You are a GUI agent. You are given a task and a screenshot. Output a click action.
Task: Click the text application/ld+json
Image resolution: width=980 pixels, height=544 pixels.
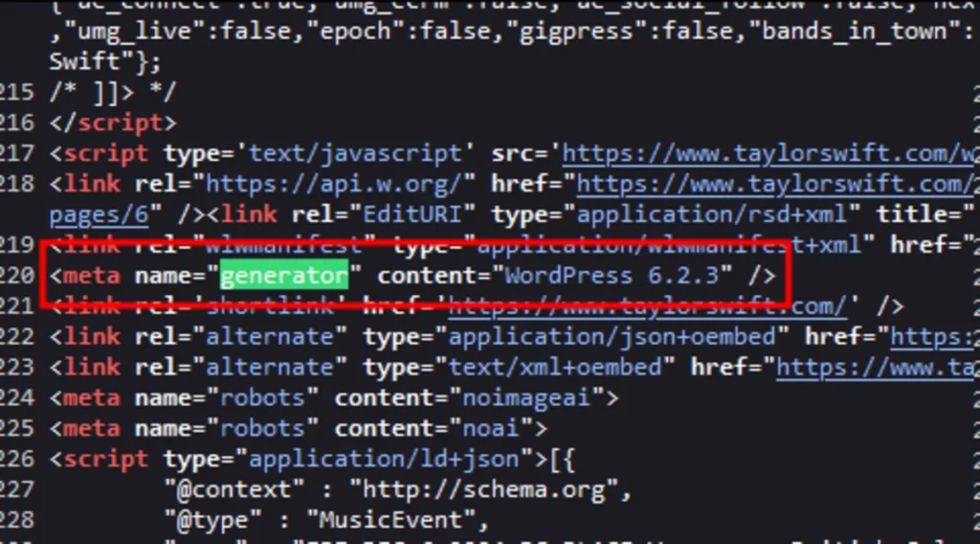[x=384, y=460]
